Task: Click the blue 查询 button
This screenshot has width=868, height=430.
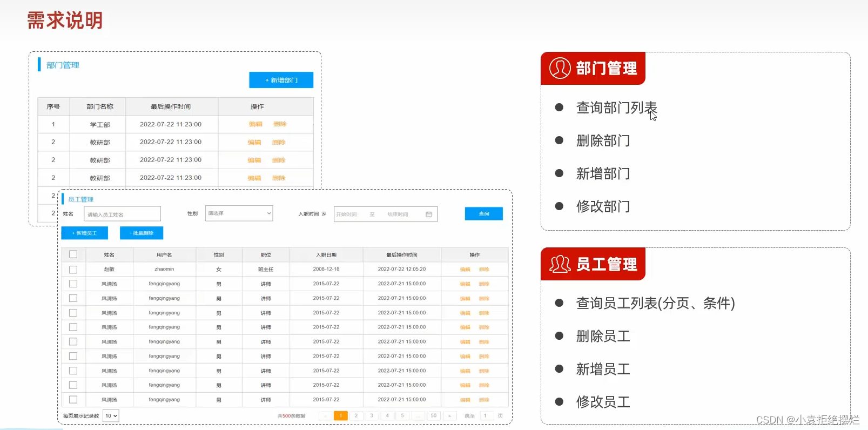Action: point(484,214)
